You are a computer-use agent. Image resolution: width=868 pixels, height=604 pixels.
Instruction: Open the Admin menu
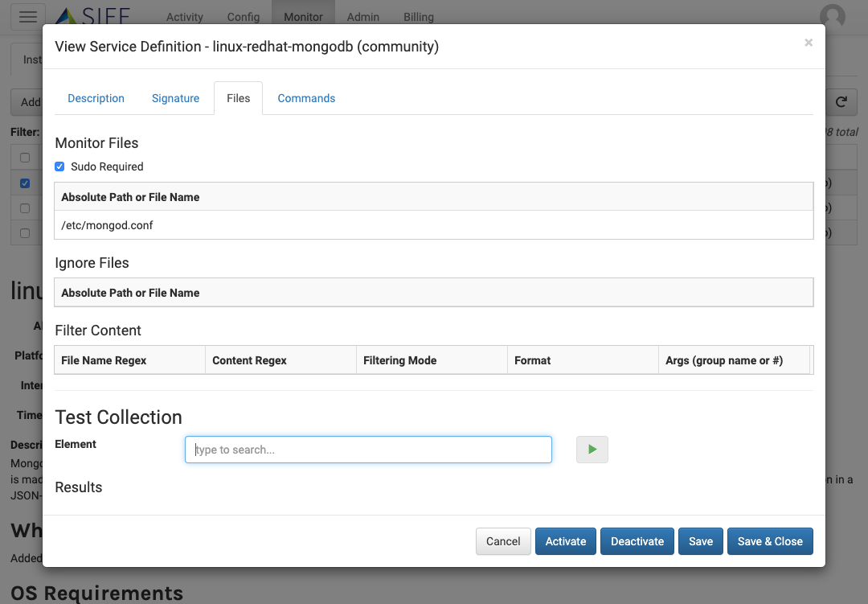click(x=363, y=17)
